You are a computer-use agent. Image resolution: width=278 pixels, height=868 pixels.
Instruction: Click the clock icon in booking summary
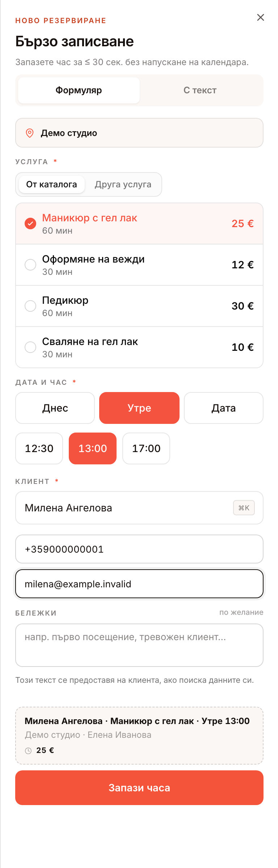pos(28,750)
